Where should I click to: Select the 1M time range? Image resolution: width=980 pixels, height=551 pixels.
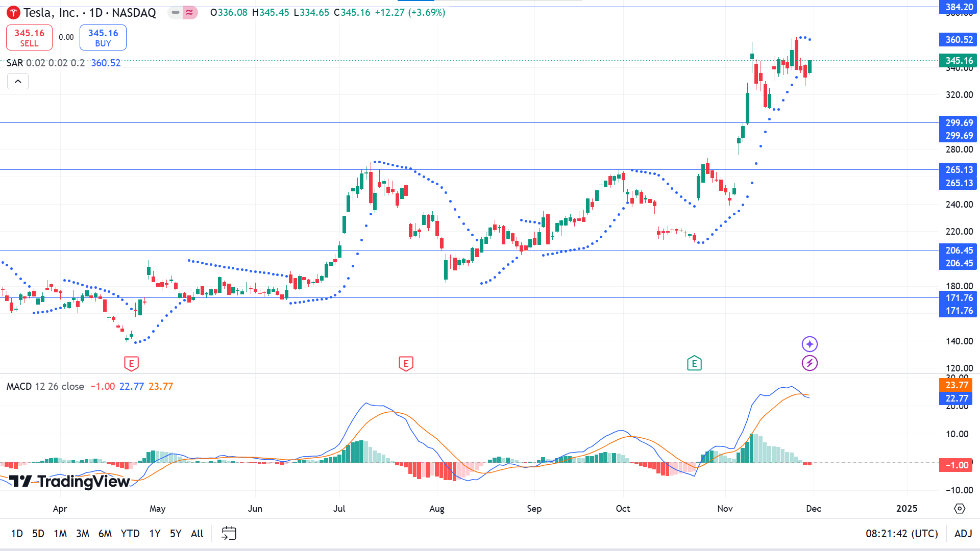point(60,534)
